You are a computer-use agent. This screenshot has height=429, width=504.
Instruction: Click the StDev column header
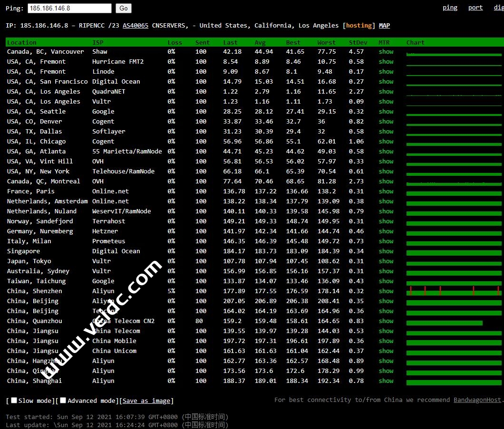tap(358, 42)
